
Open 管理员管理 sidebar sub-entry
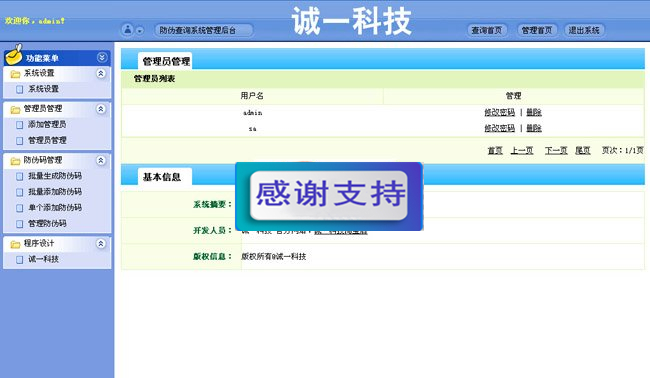(x=47, y=140)
